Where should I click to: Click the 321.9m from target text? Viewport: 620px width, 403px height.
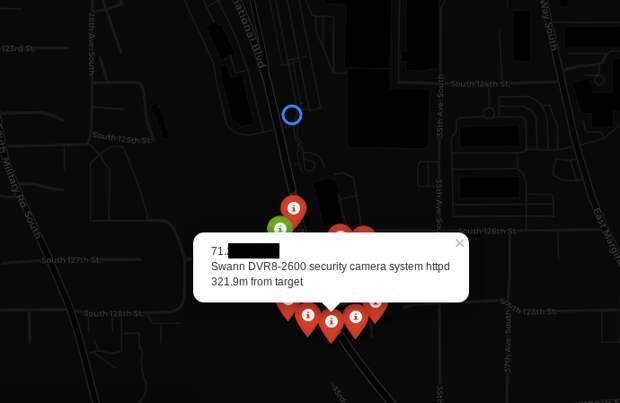(x=257, y=282)
